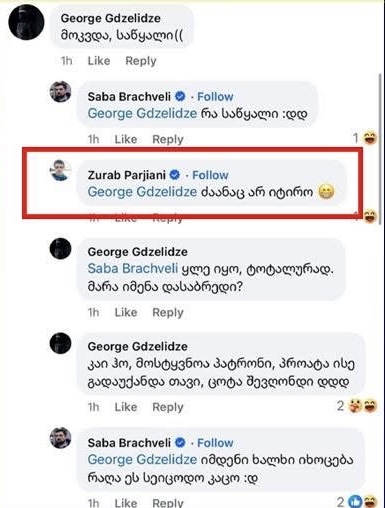Image resolution: width=385 pixels, height=508 pixels.
Task: Follow Saba Brachveli from first reply
Action: [215, 97]
